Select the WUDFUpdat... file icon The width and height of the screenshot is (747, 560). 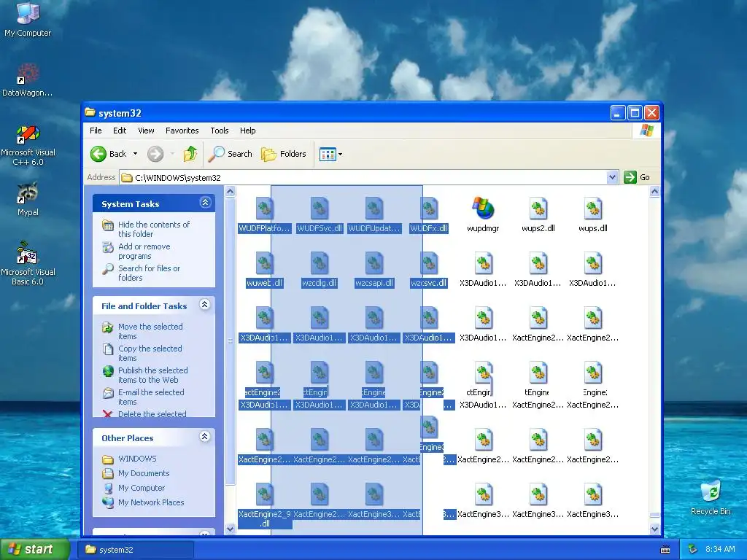374,209
